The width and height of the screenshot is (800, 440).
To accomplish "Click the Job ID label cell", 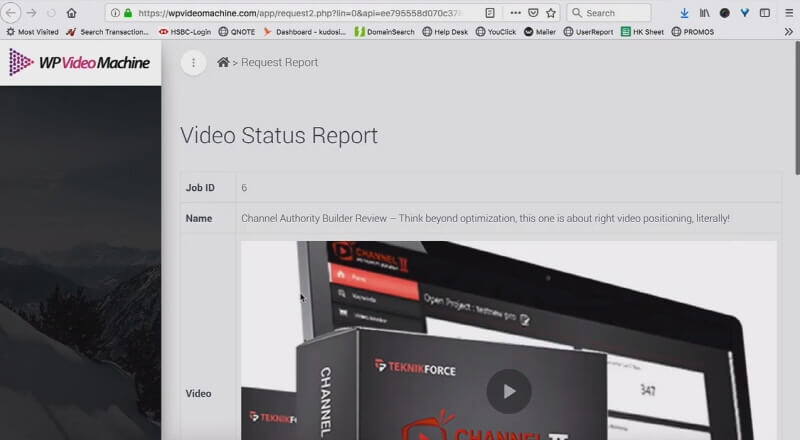I will [x=208, y=188].
